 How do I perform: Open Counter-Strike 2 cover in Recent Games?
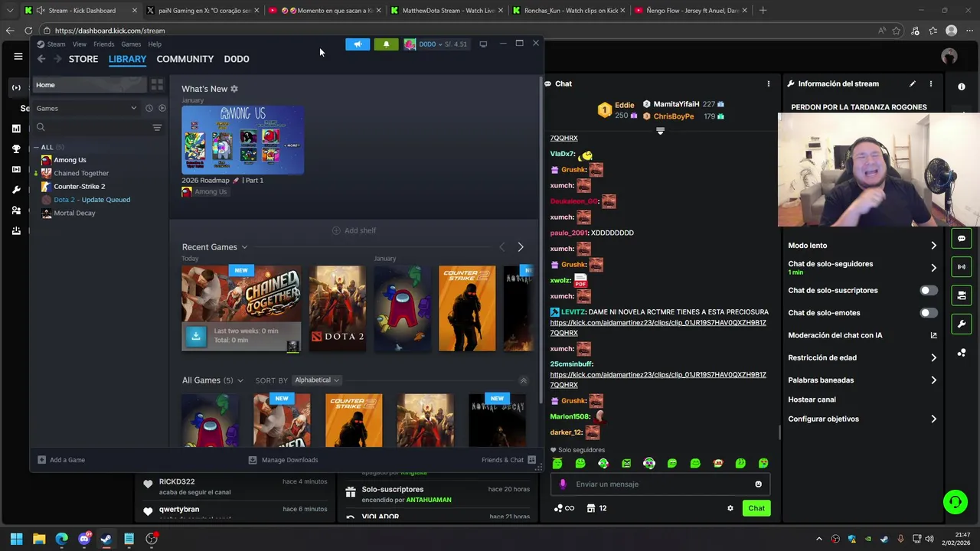point(467,308)
